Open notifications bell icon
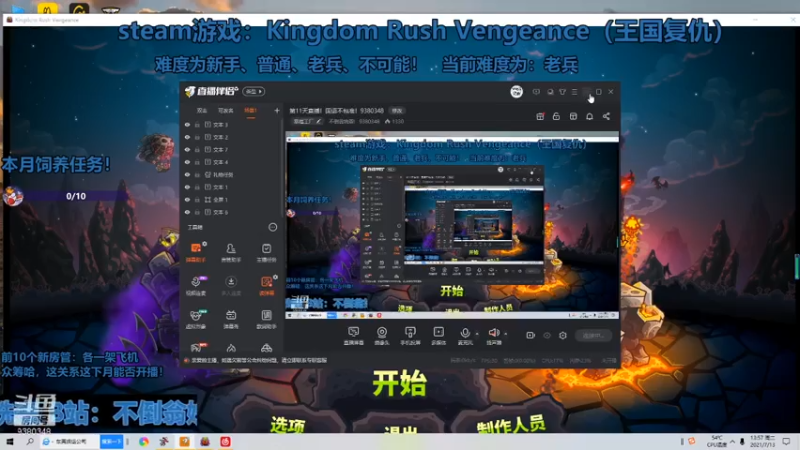 point(590,116)
